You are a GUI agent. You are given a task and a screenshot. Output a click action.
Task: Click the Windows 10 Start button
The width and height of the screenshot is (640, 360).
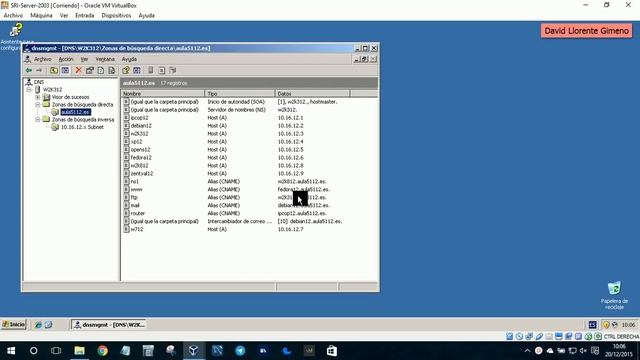[x=11, y=351]
